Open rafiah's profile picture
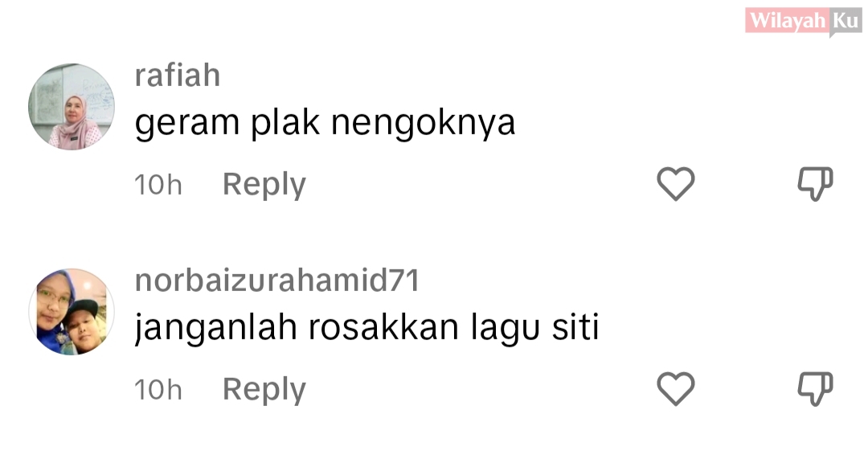 (x=72, y=107)
